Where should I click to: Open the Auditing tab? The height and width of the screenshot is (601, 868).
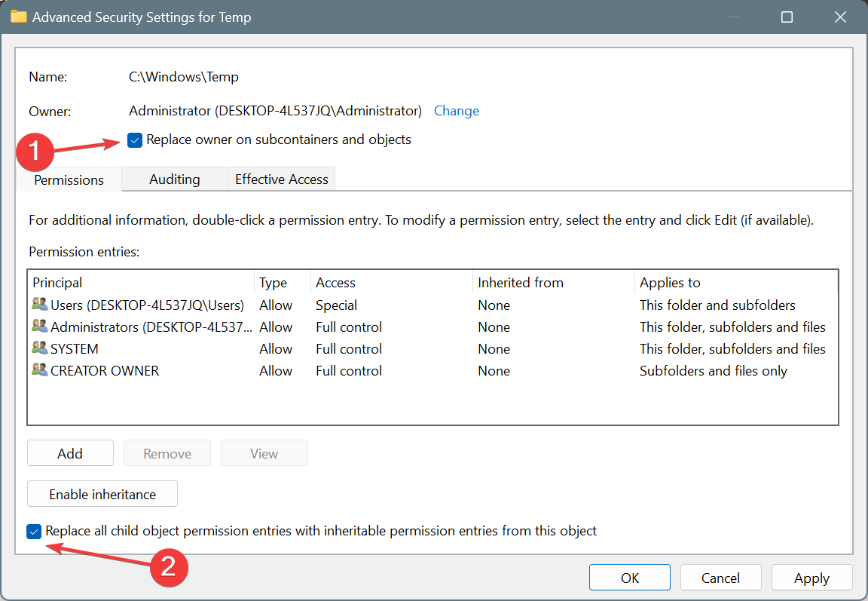click(174, 179)
